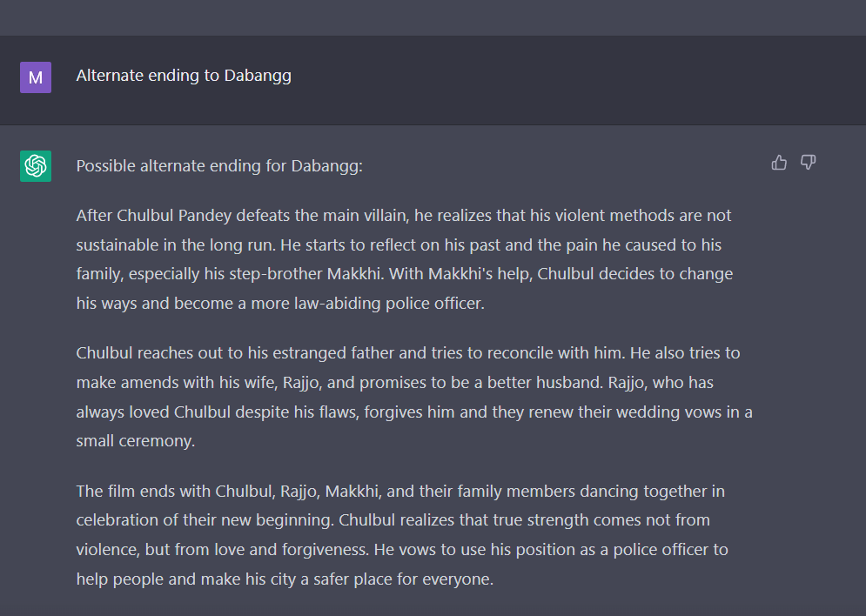Click the paragraph starting 'Chulbul reaches out'

(x=414, y=397)
